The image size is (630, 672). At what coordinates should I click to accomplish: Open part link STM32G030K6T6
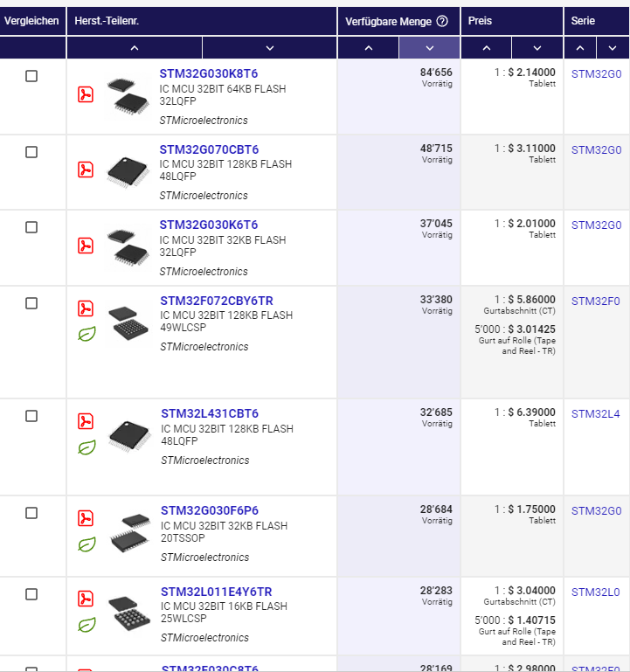coord(209,225)
